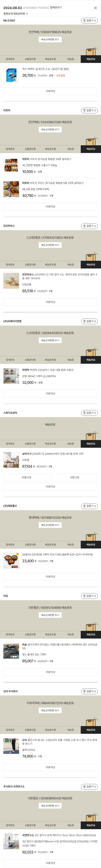This screenshot has width=101, height=868.
Task: Click 반품신청 for the 삼익가구 table
Action: [27, 477]
